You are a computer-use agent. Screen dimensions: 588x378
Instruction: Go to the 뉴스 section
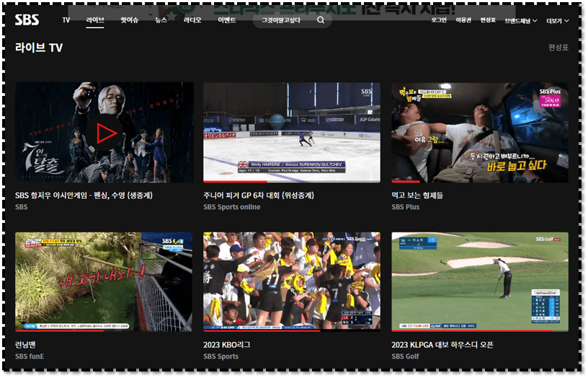161,20
